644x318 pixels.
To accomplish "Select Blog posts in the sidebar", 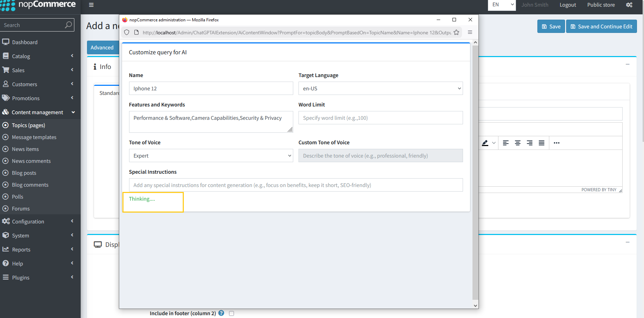I will (x=24, y=173).
